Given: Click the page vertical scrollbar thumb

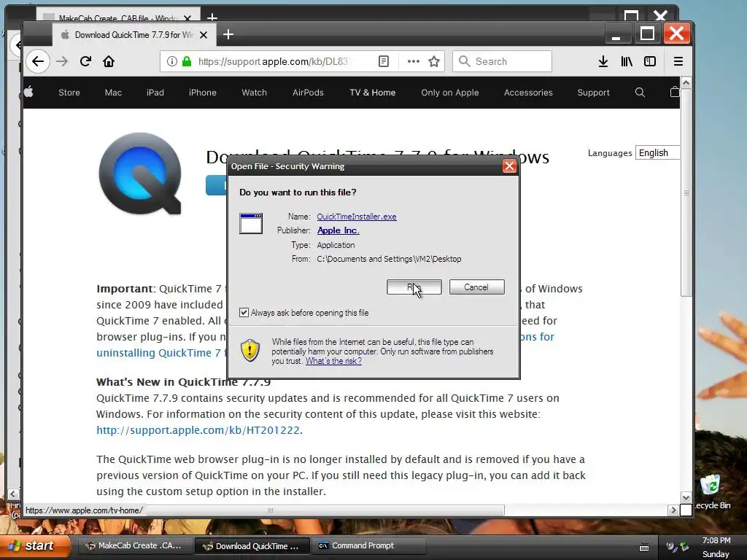Looking at the screenshot, I should [x=686, y=192].
